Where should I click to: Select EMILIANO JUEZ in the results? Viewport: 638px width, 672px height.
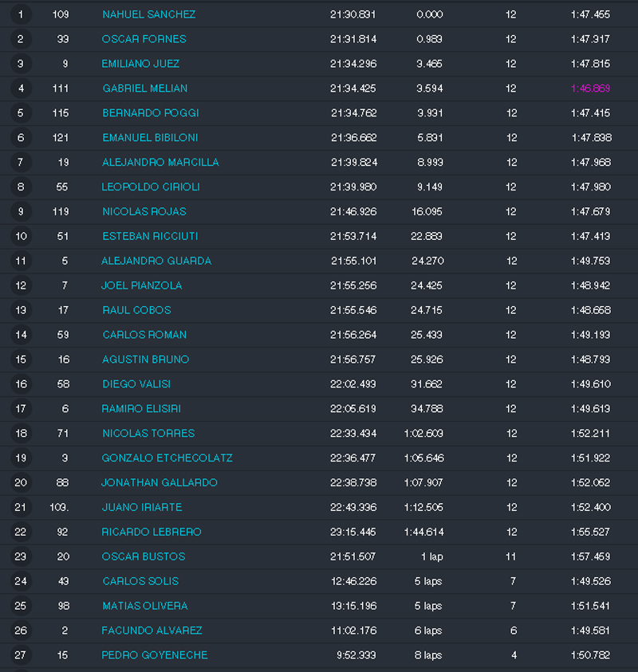click(x=140, y=64)
